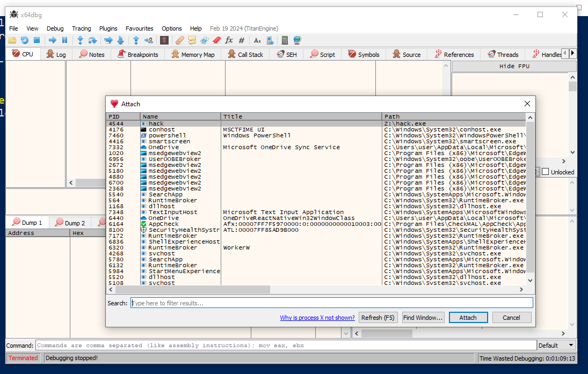The width and height of the screenshot is (588, 374).
Task: Select the AppCheck process row
Action: [316, 224]
